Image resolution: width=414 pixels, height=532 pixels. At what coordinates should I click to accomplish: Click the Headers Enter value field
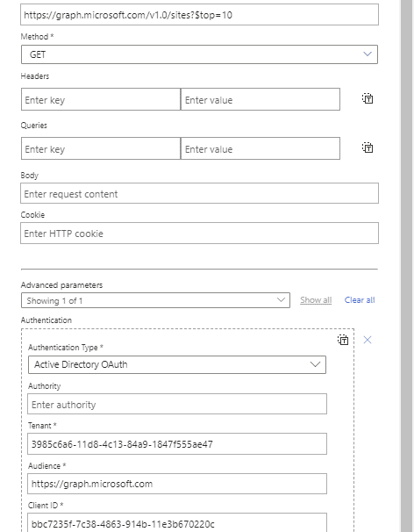tap(261, 99)
